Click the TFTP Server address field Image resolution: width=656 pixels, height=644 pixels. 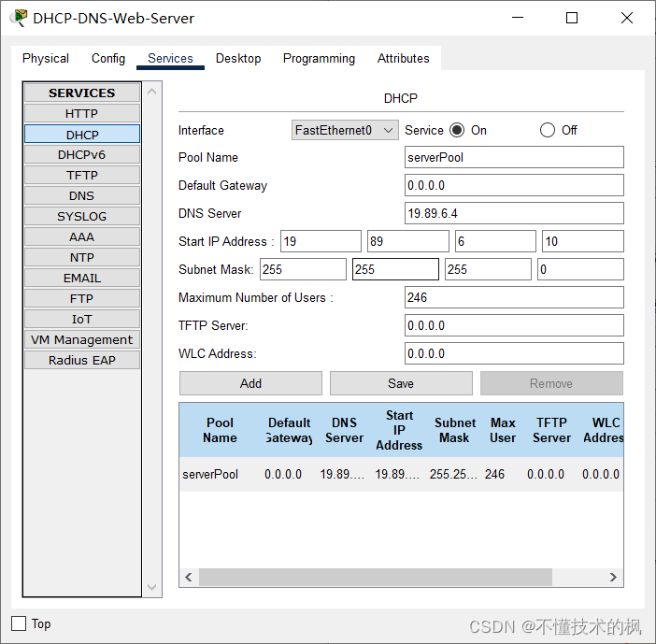coord(514,325)
